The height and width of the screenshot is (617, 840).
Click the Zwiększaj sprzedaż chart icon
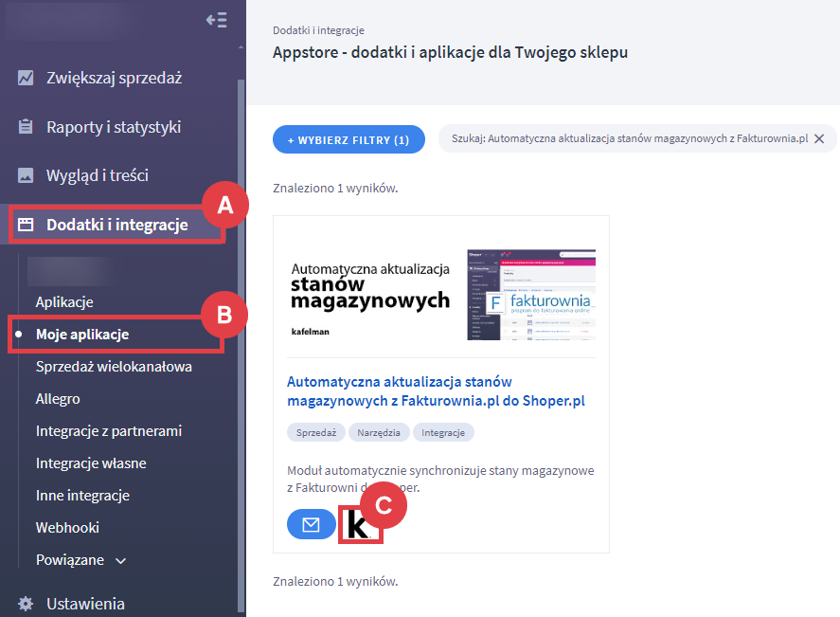[26, 78]
